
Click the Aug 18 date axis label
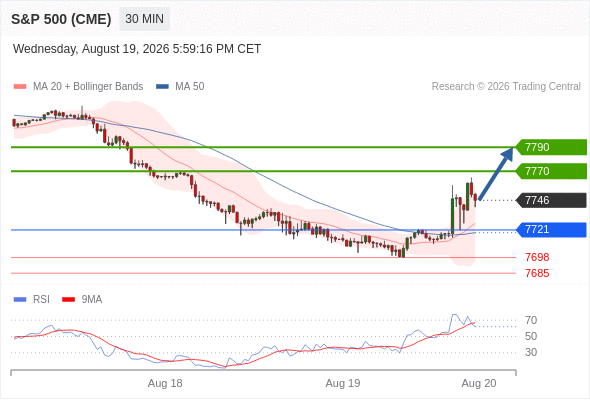[165, 383]
